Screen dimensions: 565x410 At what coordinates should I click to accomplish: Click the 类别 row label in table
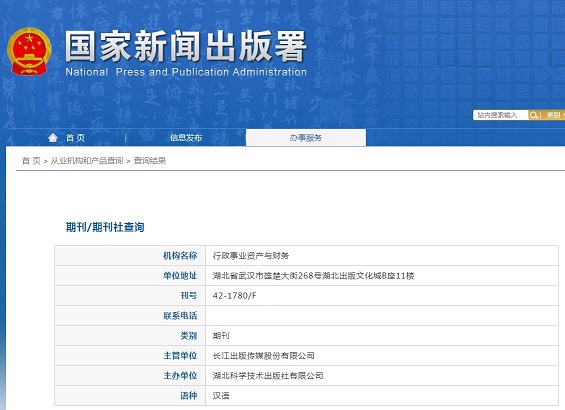[189, 336]
